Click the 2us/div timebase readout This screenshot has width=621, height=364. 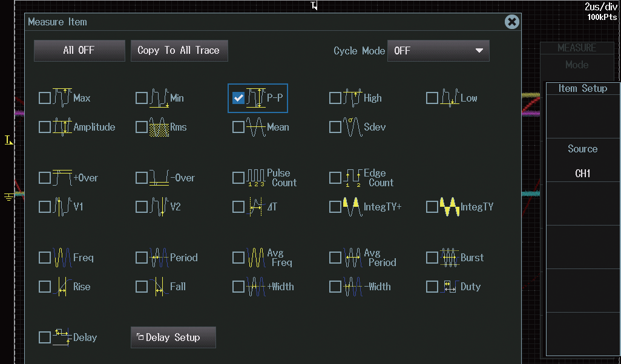(601, 7)
